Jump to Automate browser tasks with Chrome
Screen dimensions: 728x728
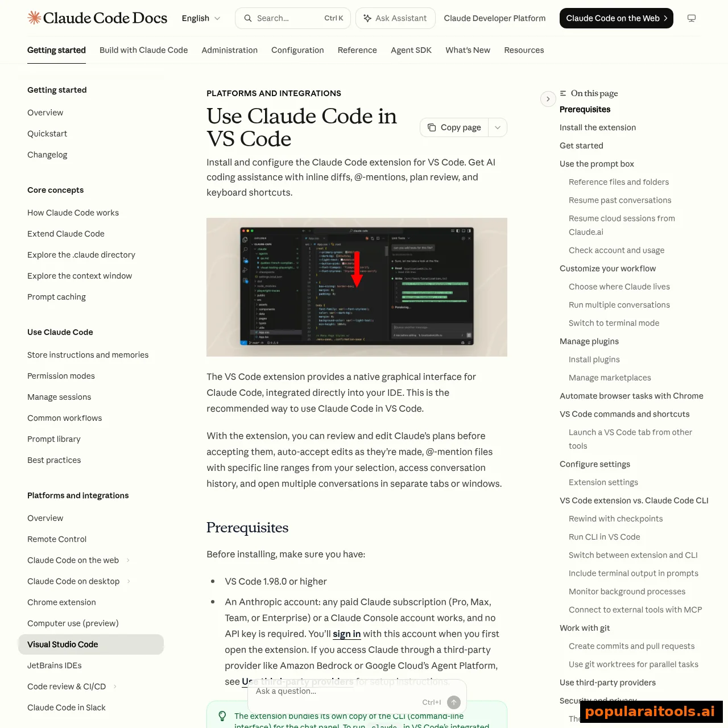(631, 396)
